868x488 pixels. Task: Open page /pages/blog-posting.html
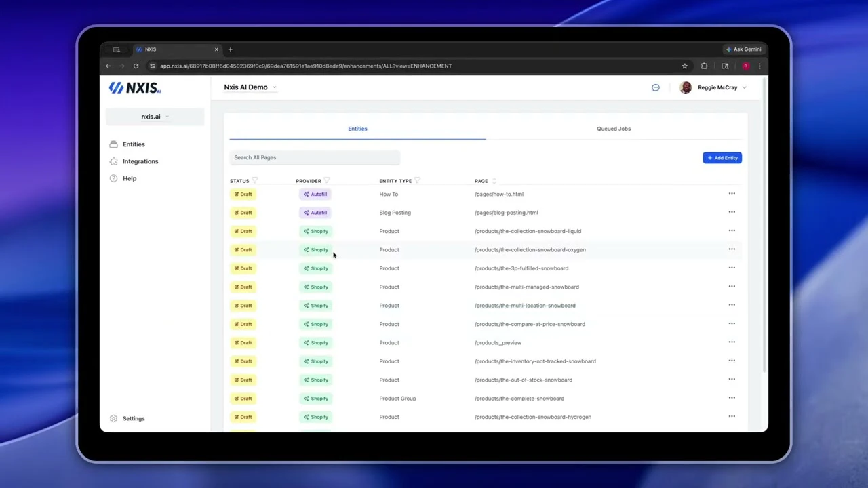[x=507, y=213]
